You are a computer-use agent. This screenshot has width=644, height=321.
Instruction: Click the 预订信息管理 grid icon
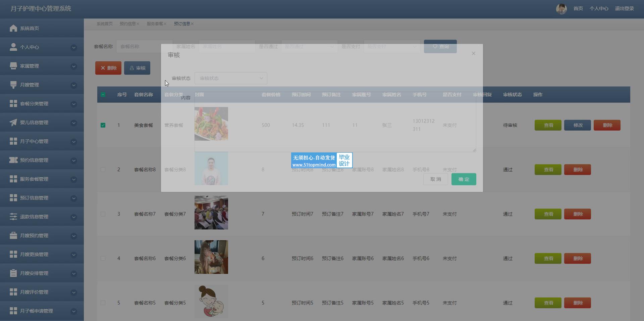pyautogui.click(x=13, y=197)
